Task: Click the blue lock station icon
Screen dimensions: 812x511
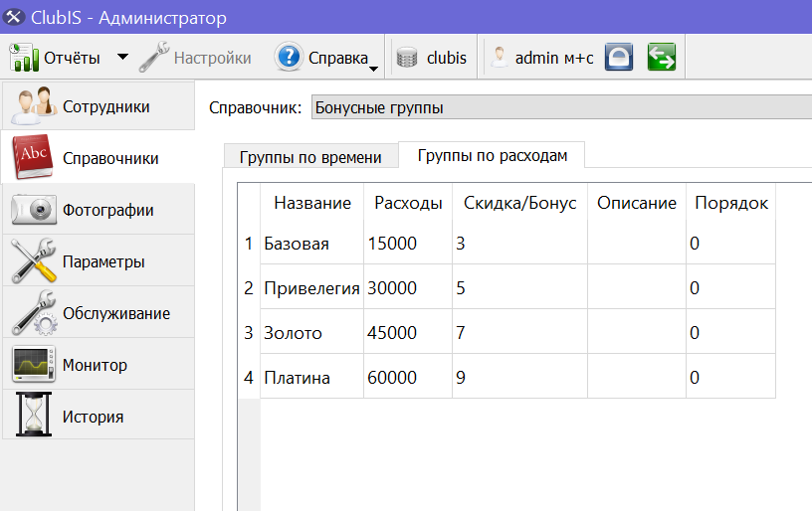Action: pyautogui.click(x=619, y=57)
